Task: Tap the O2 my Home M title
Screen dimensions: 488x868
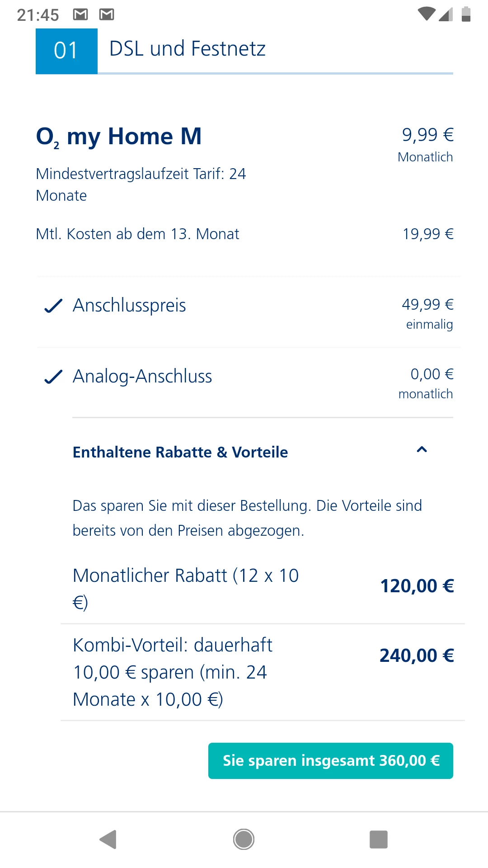Action: tap(119, 137)
